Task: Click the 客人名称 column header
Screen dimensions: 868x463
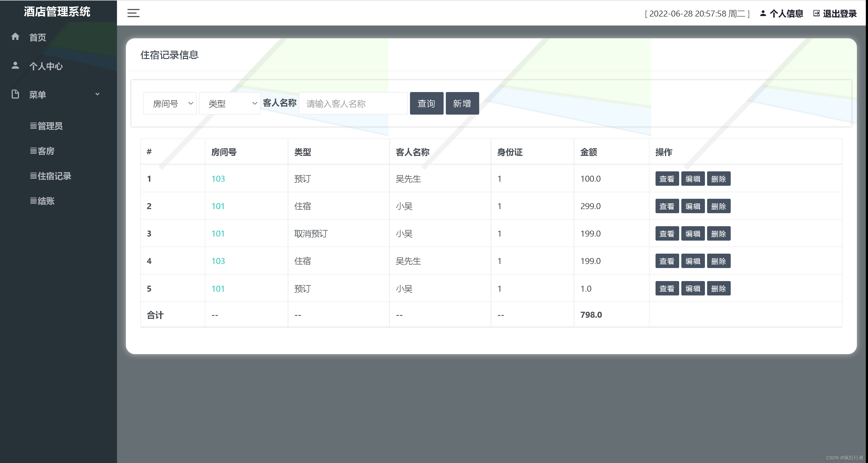Action: (412, 152)
